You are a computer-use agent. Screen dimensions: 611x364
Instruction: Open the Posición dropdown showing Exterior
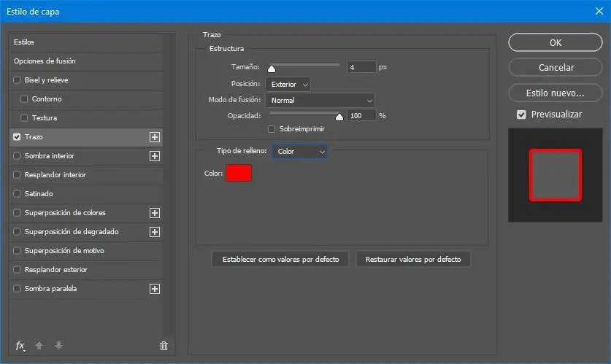(288, 84)
